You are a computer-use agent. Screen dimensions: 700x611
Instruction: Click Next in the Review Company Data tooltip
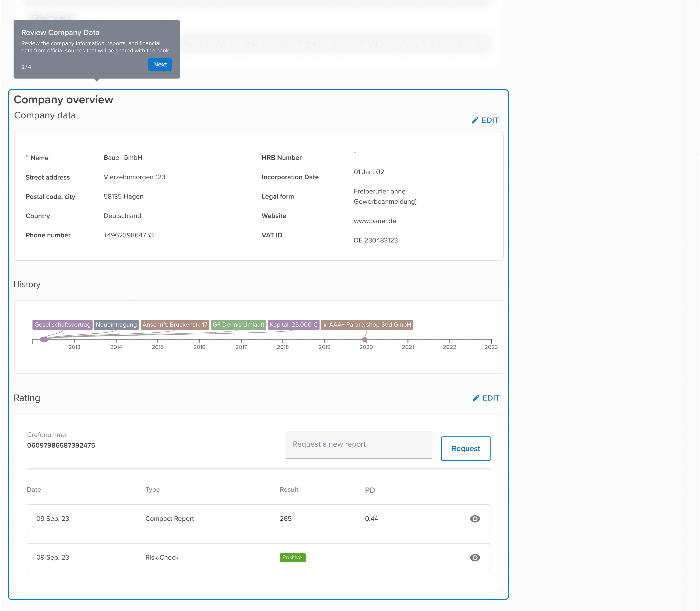pyautogui.click(x=160, y=64)
